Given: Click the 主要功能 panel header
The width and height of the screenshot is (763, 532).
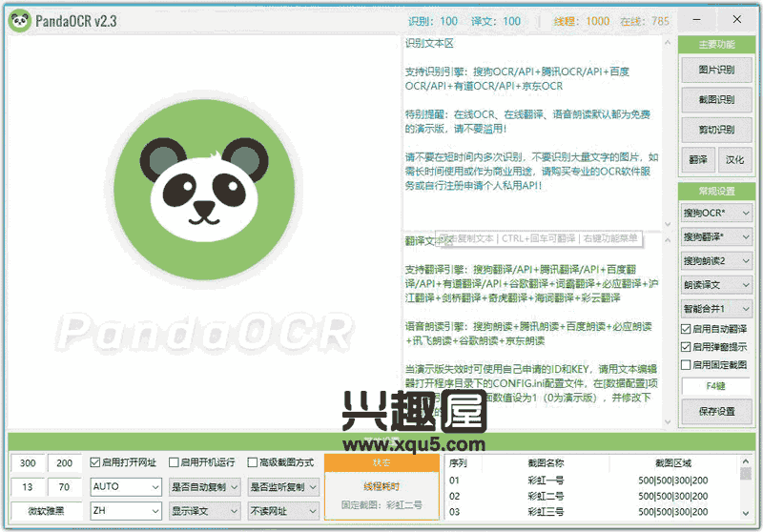Looking at the screenshot, I should coord(716,45).
